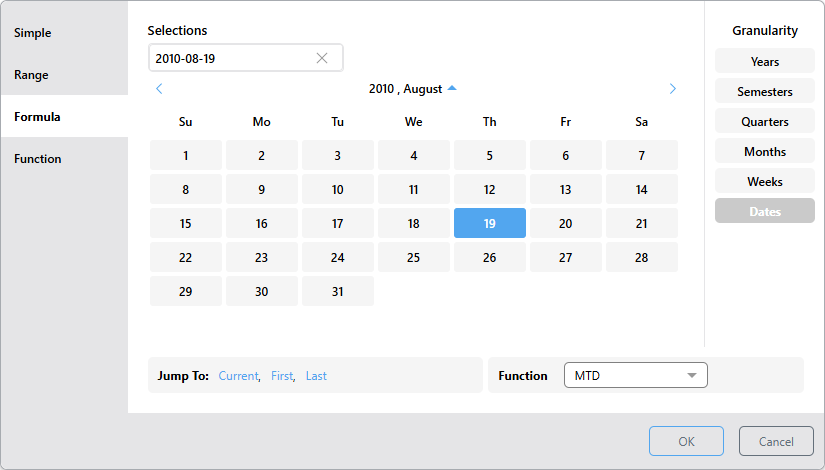Choose Months granularity
This screenshot has height=470, width=825.
click(765, 152)
